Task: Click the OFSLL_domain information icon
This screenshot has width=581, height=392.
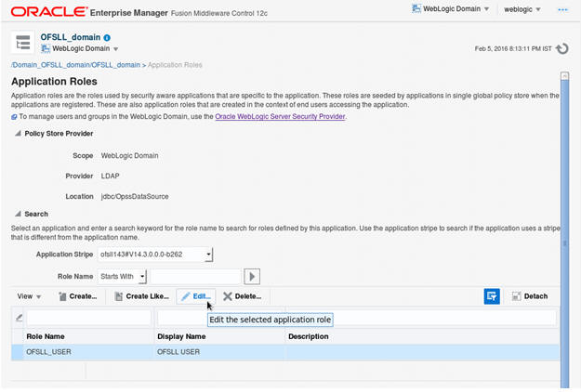Action: point(107,38)
